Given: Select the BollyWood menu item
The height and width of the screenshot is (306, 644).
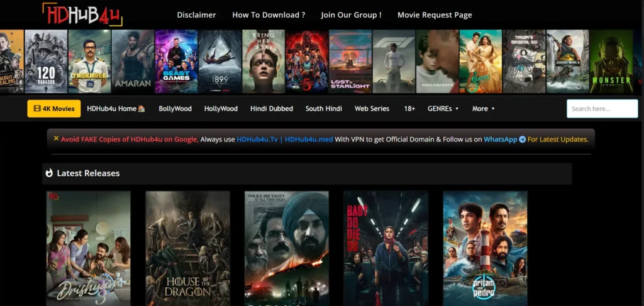Looking at the screenshot, I should [175, 109].
